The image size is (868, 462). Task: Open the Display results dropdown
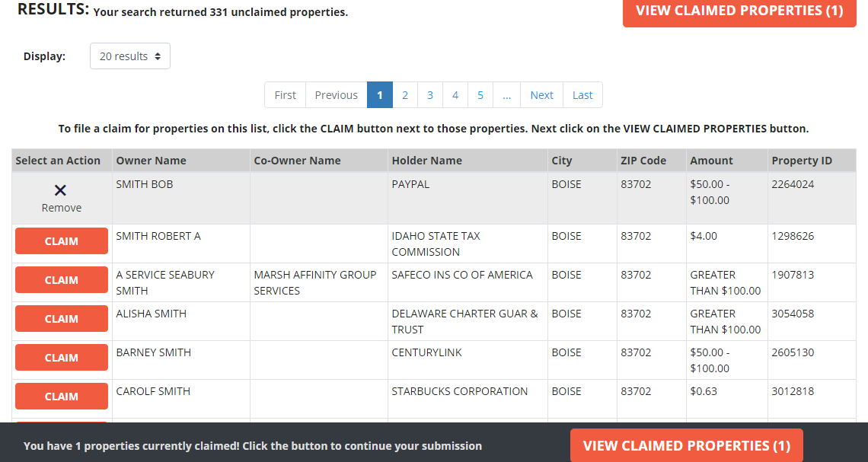(x=129, y=56)
